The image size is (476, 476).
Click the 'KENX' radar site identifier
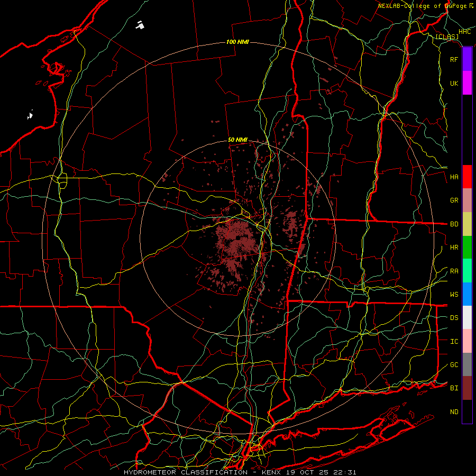click(272, 472)
